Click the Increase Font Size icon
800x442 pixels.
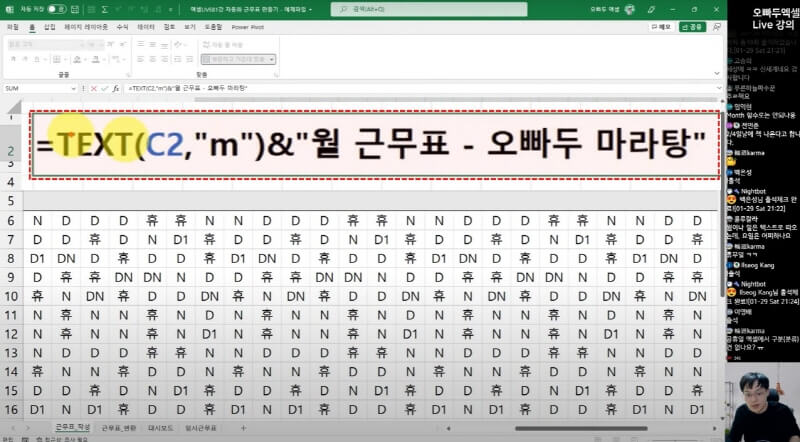(112, 44)
